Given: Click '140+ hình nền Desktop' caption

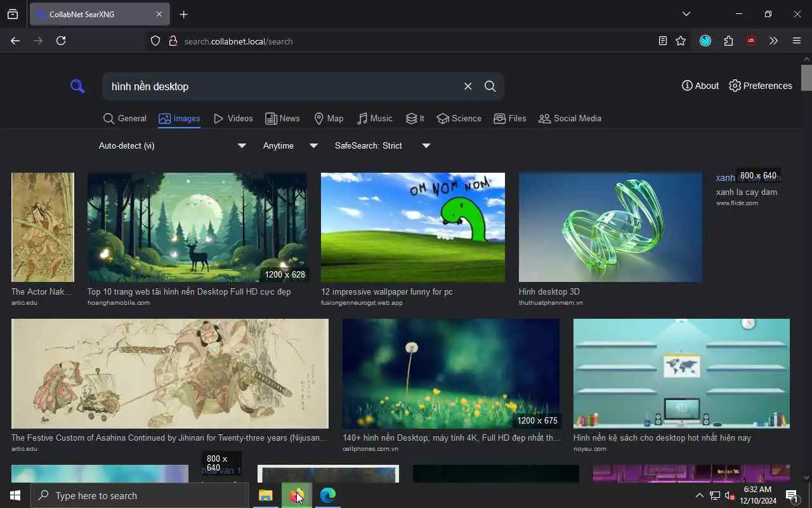Looking at the screenshot, I should [x=452, y=438].
